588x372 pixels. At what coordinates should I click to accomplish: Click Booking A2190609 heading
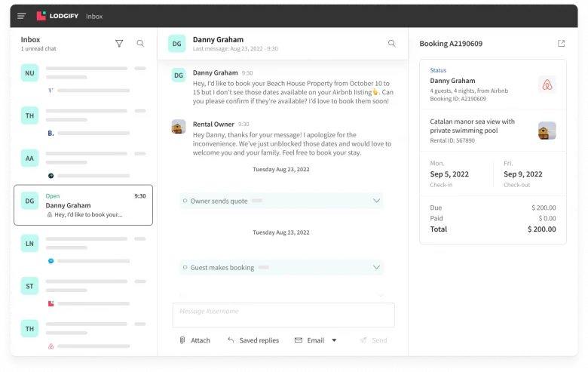[x=451, y=44]
